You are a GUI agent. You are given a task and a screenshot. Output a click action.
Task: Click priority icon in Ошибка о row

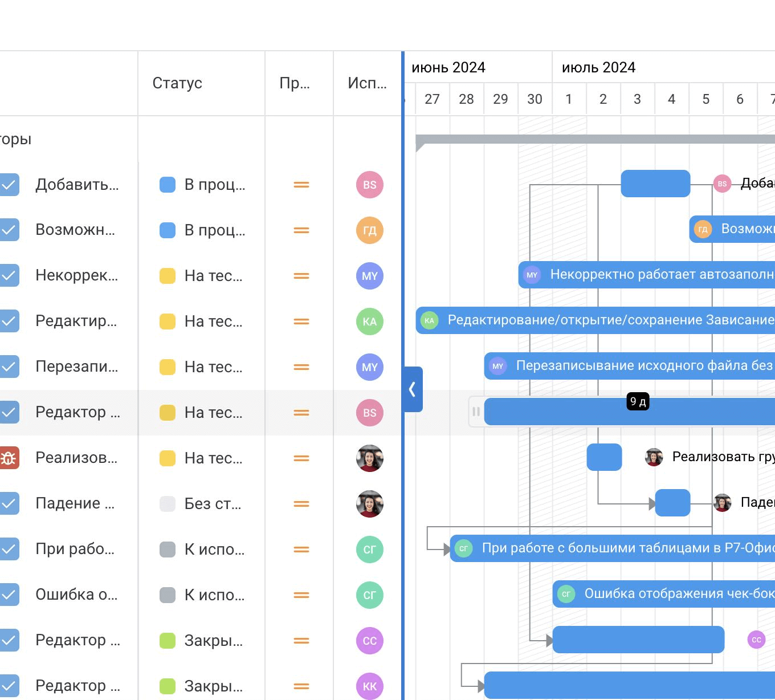pos(301,595)
